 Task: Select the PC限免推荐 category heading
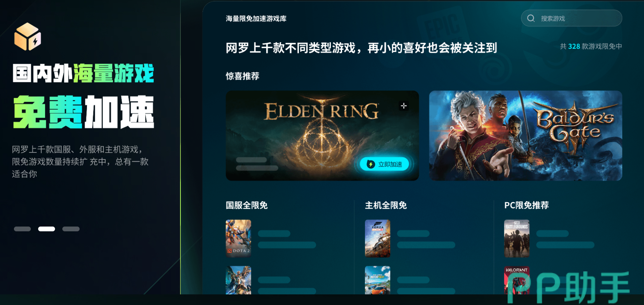click(526, 205)
